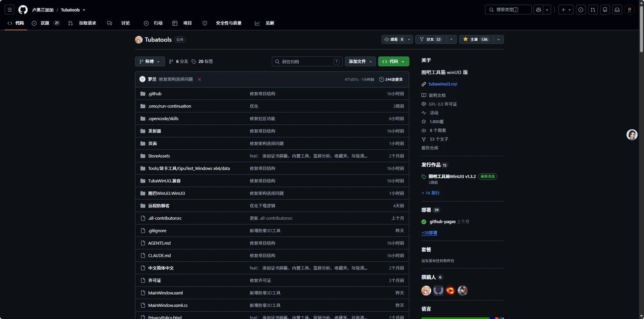Switch to the 行动 (Actions) tab
Screen dimensions: 644x319
153,23
